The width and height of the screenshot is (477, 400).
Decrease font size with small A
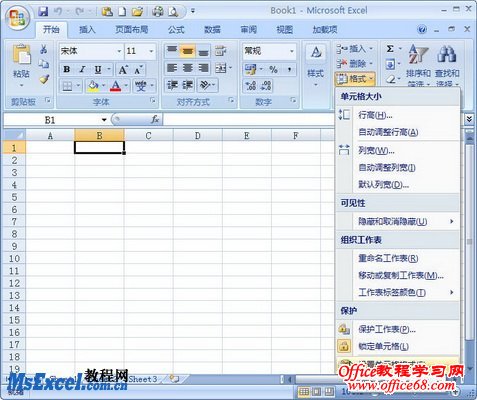point(138,70)
